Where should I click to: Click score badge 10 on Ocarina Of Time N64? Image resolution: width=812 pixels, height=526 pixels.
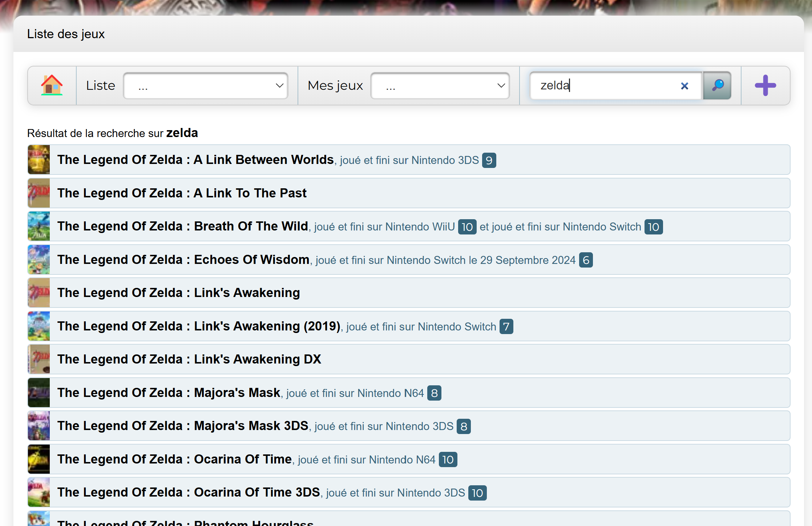point(448,459)
